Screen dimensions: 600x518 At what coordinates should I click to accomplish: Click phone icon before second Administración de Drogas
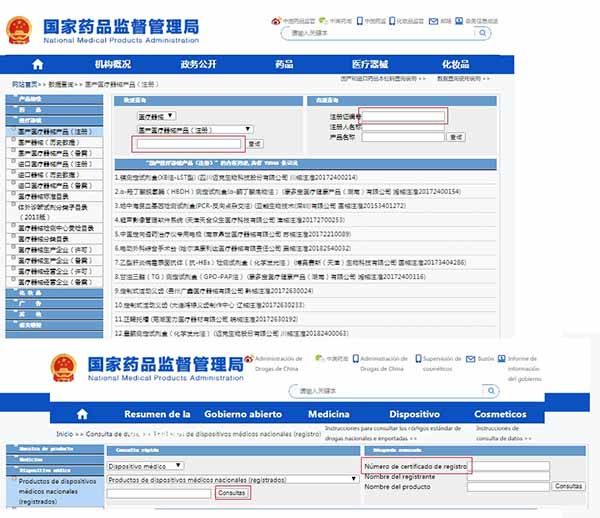(355, 358)
